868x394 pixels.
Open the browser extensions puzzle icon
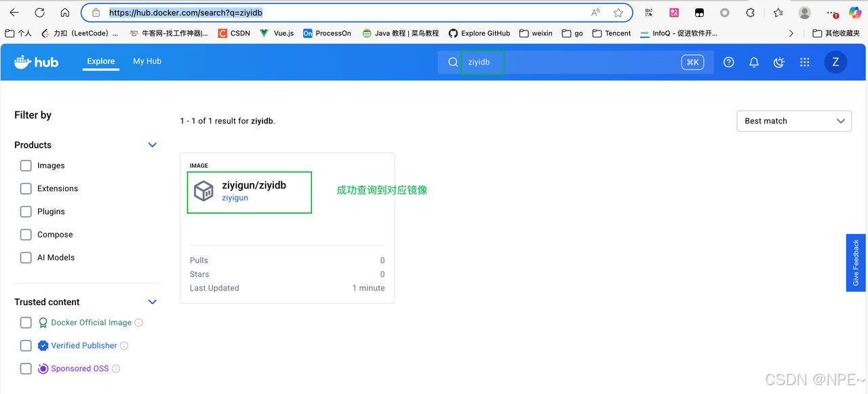[x=750, y=12]
